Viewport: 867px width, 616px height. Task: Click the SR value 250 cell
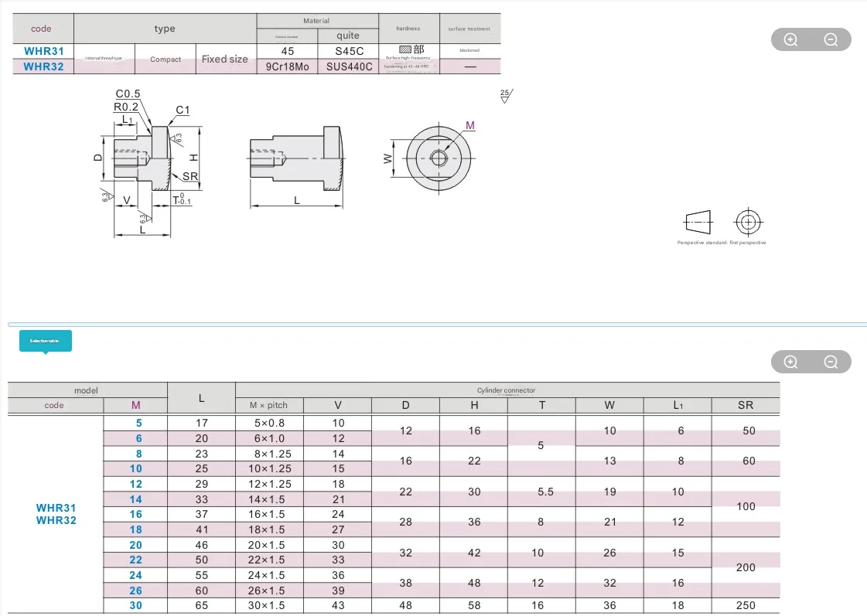(746, 605)
